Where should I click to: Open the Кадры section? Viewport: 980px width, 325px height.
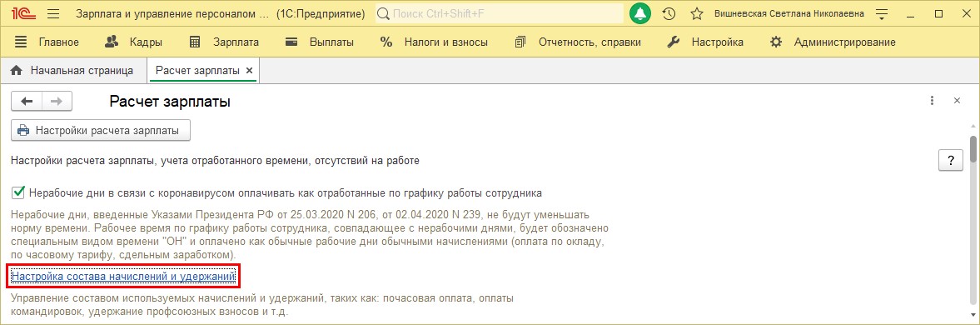tap(133, 42)
